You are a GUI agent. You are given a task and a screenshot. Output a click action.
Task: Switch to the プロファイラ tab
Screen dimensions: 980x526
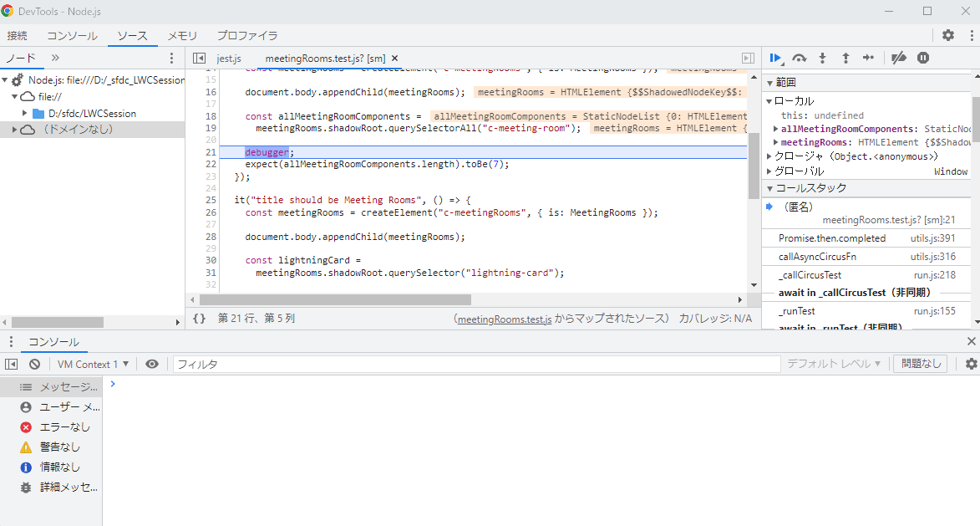point(247,36)
